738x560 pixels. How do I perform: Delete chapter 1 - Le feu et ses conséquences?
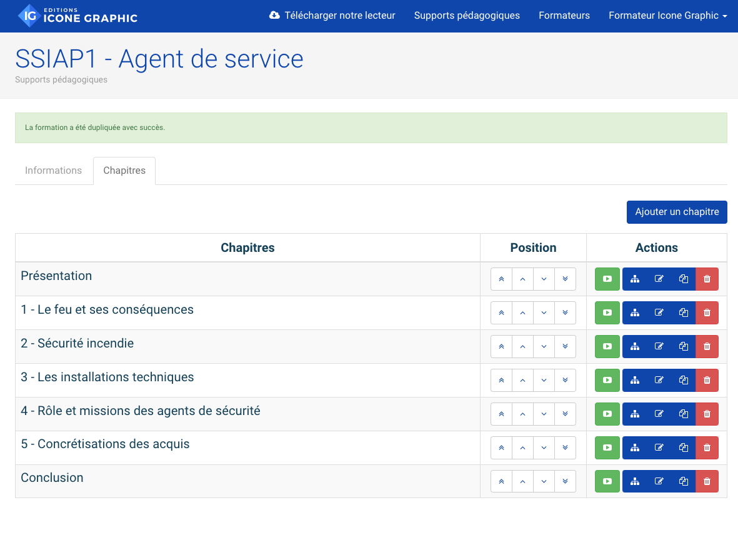[707, 313]
